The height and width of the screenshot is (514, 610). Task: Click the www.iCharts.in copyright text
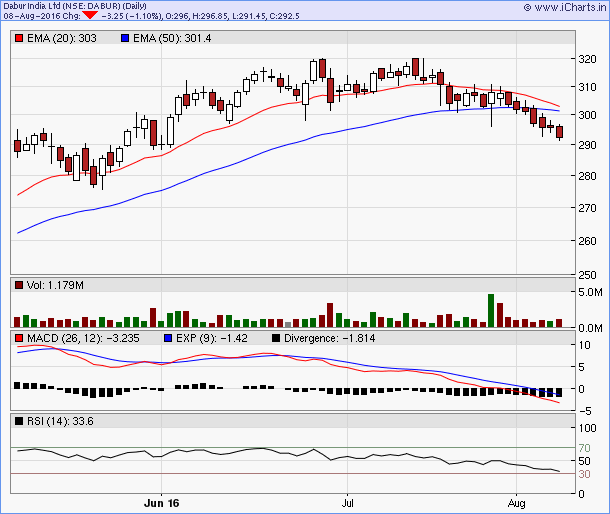click(x=565, y=7)
